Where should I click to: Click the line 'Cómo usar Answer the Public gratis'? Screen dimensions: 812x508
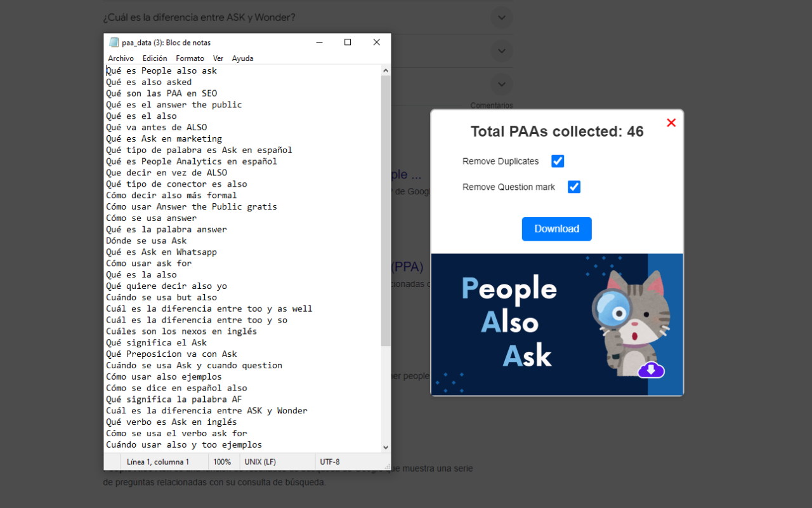coord(192,206)
